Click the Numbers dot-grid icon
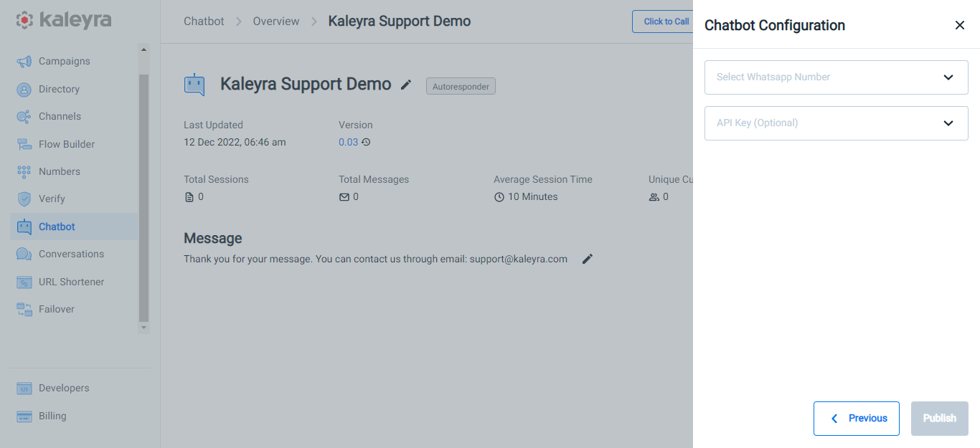The height and width of the screenshot is (448, 980). click(x=24, y=172)
